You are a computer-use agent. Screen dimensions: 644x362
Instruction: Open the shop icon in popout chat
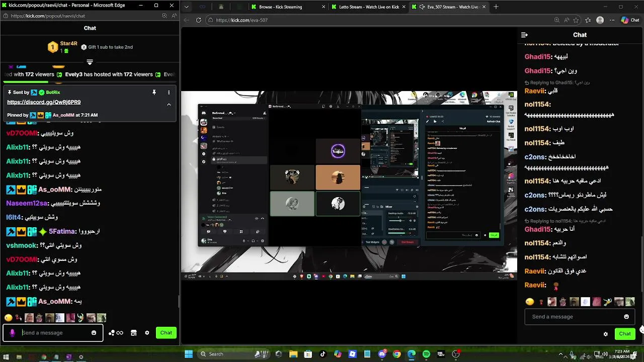(133, 333)
